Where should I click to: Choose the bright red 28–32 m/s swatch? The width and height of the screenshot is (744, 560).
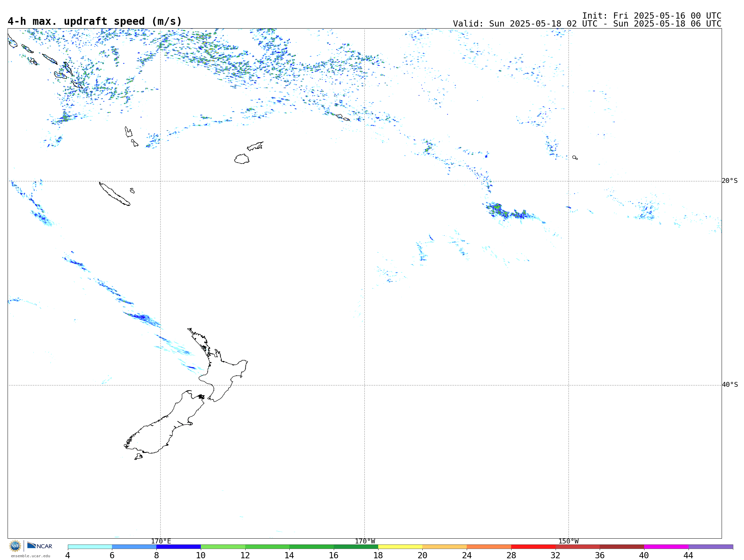533,547
